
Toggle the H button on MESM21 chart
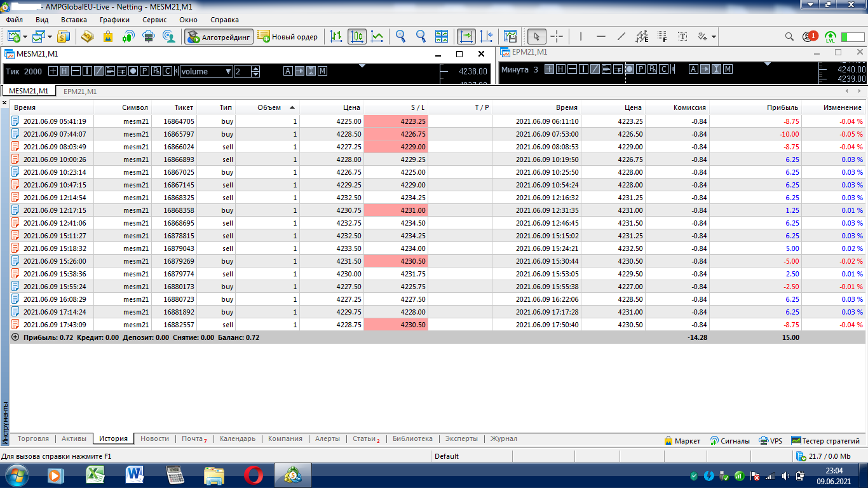click(x=64, y=71)
